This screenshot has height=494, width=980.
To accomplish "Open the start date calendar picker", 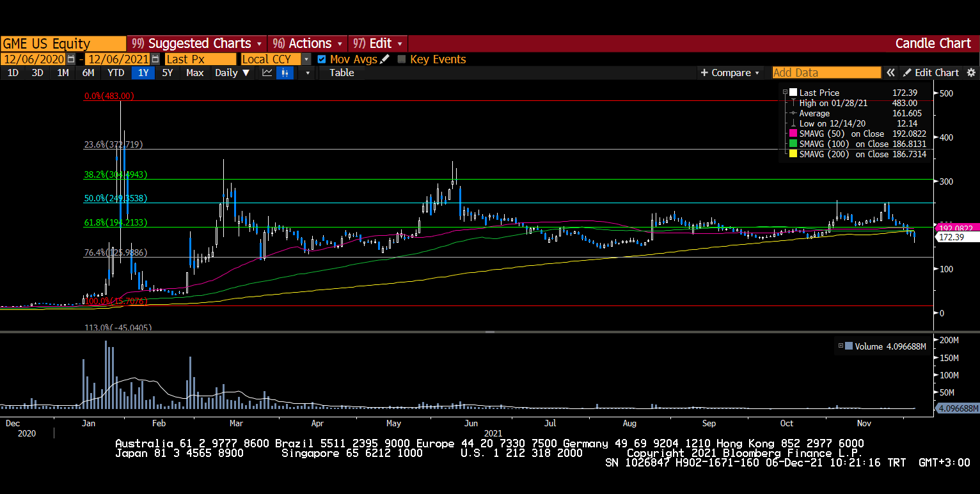I will (71, 59).
